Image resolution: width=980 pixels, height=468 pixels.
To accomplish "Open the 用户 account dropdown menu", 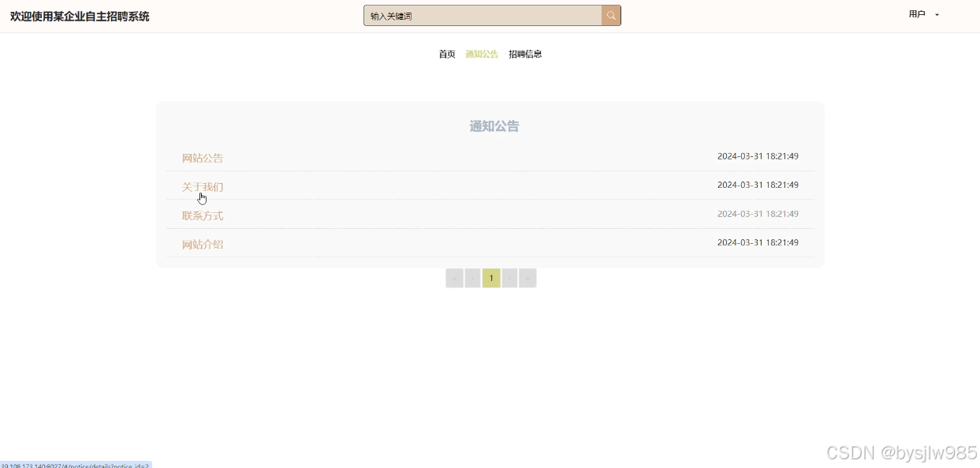I will [917, 14].
